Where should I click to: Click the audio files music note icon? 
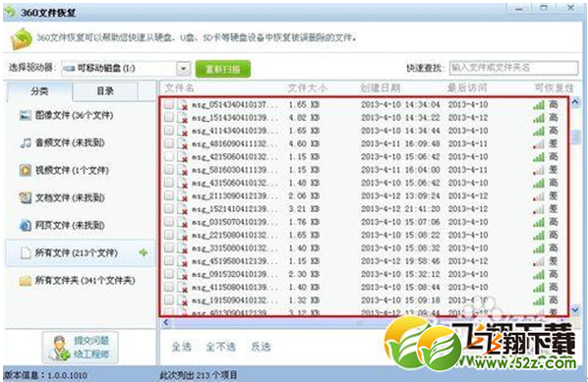(26, 142)
